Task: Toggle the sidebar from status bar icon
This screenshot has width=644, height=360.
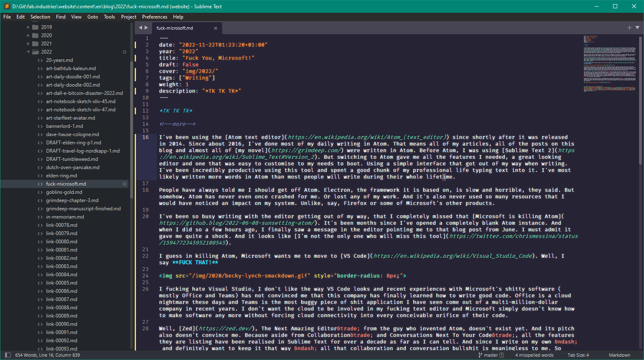Action: (7, 355)
